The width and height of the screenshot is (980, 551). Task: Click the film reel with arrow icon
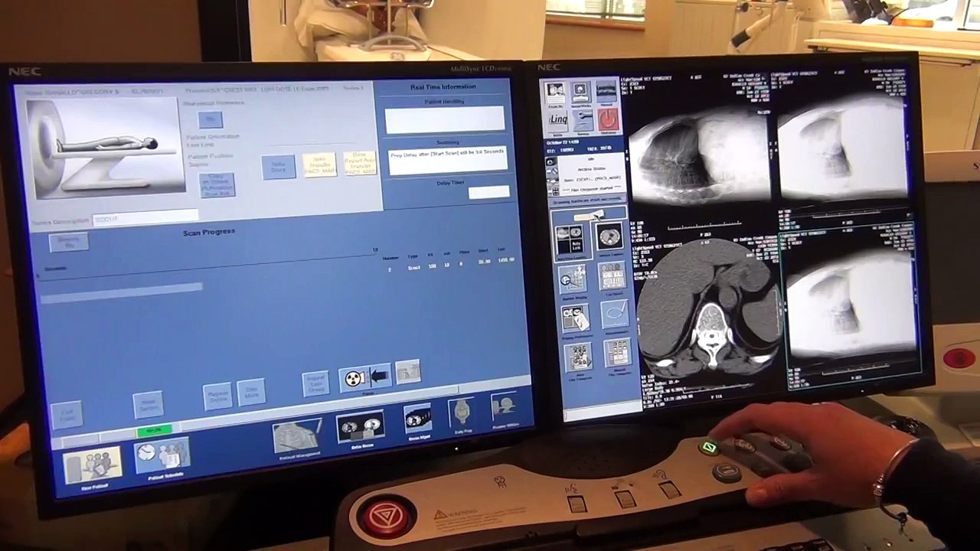[365, 377]
